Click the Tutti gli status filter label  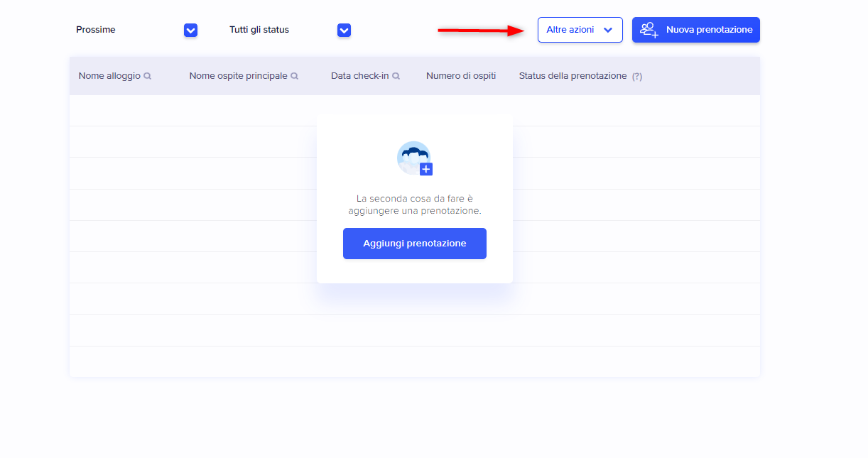tap(259, 30)
